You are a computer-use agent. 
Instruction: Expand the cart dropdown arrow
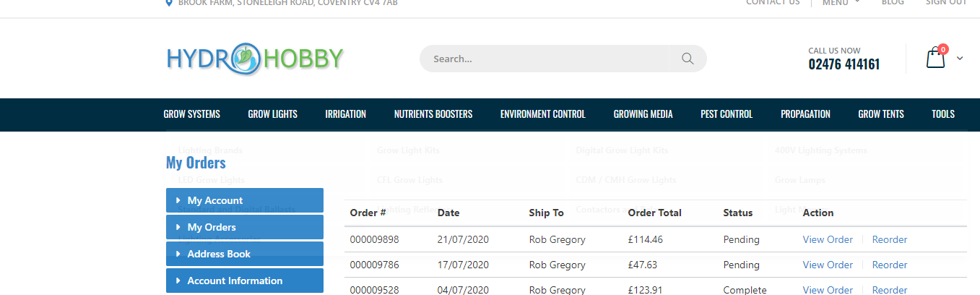[x=960, y=59]
